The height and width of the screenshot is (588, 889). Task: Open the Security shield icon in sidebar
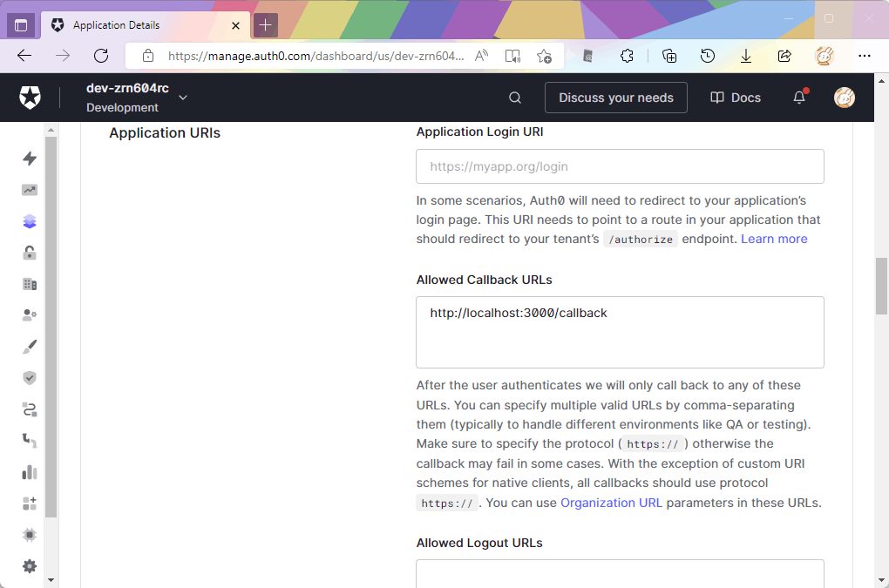coord(30,378)
